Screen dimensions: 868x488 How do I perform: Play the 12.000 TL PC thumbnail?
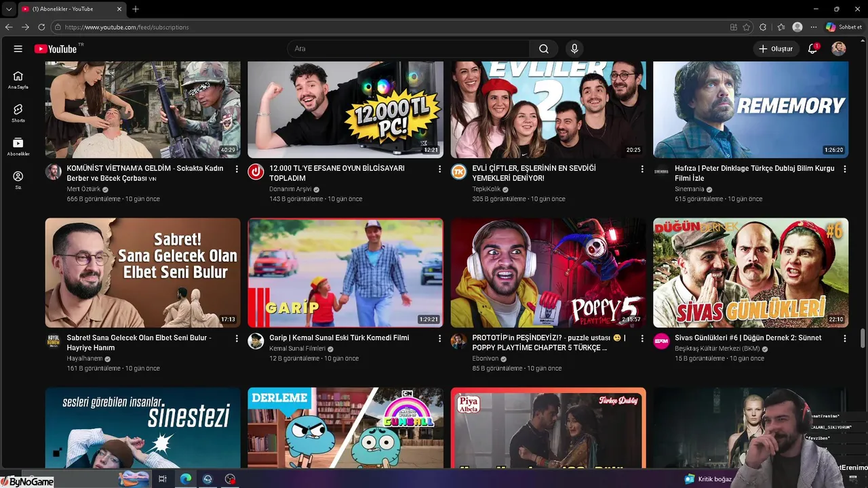tap(345, 109)
